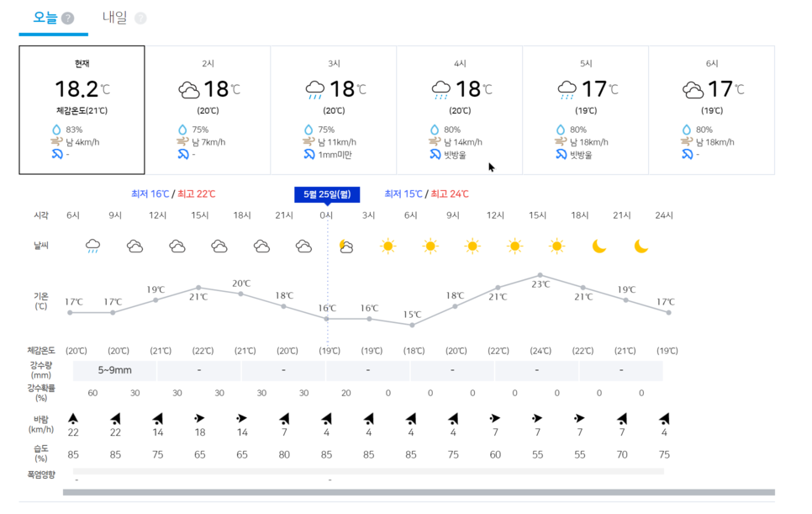The image size is (812, 514).
Task: Click rain icon in 3시 forecast card
Action: click(x=315, y=89)
